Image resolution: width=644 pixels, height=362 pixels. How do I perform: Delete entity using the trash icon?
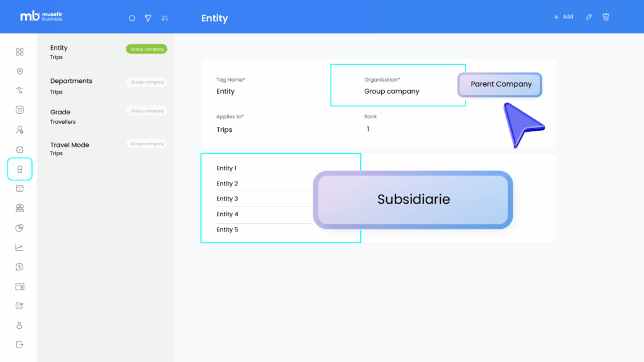point(606,17)
